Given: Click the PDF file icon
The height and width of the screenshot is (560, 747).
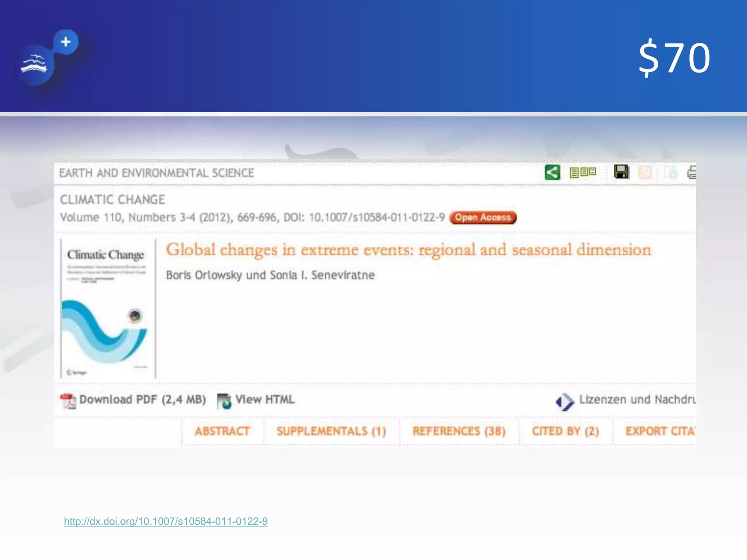Looking at the screenshot, I should point(68,401).
